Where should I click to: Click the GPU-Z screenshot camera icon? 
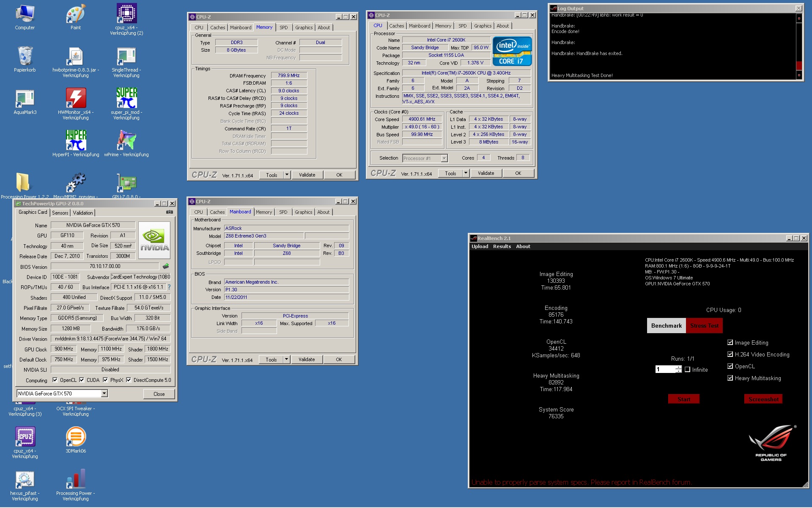pos(170,212)
